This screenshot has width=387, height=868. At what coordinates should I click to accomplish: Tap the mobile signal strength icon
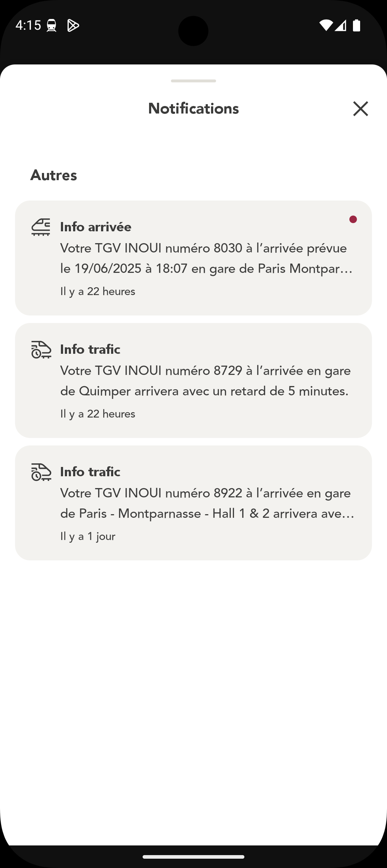(x=341, y=25)
